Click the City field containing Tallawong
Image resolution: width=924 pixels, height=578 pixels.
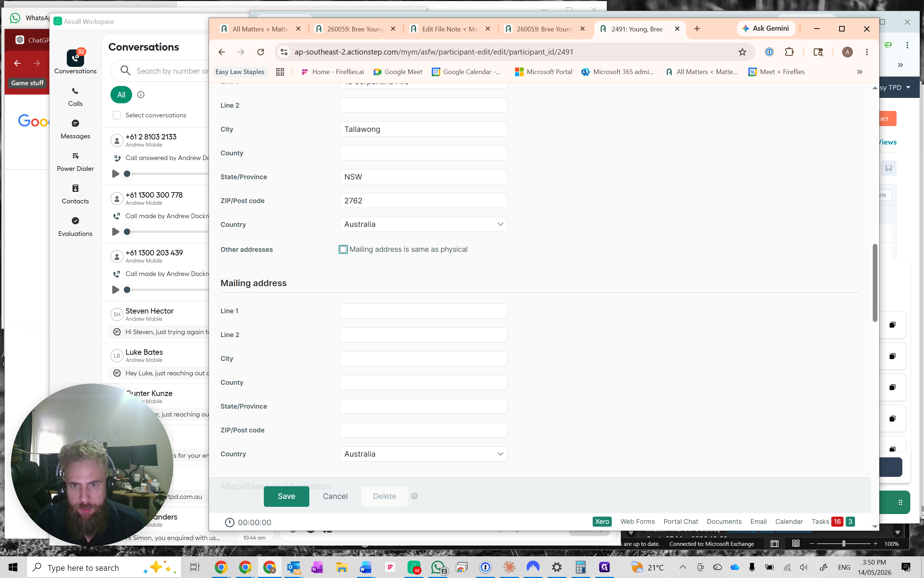(423, 129)
